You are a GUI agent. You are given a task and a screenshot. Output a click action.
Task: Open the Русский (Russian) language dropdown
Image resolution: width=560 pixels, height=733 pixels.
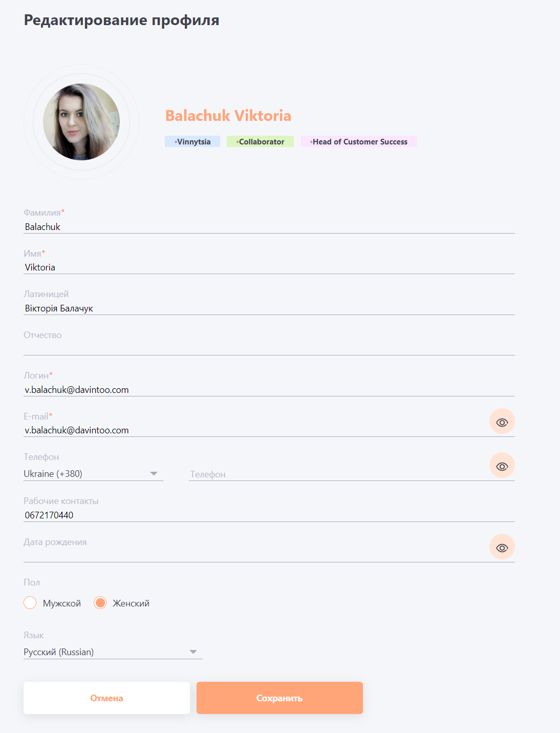click(113, 652)
